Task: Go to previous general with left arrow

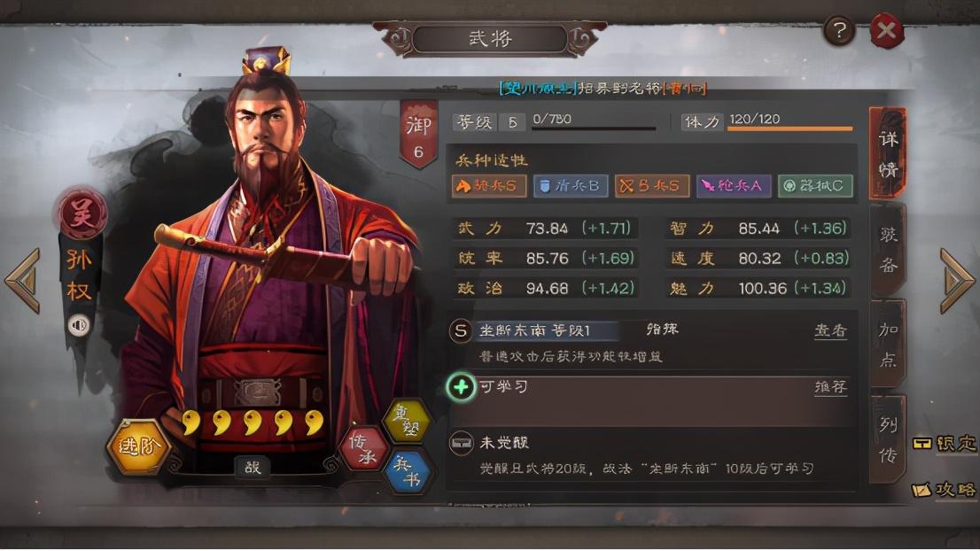Action: point(23,281)
